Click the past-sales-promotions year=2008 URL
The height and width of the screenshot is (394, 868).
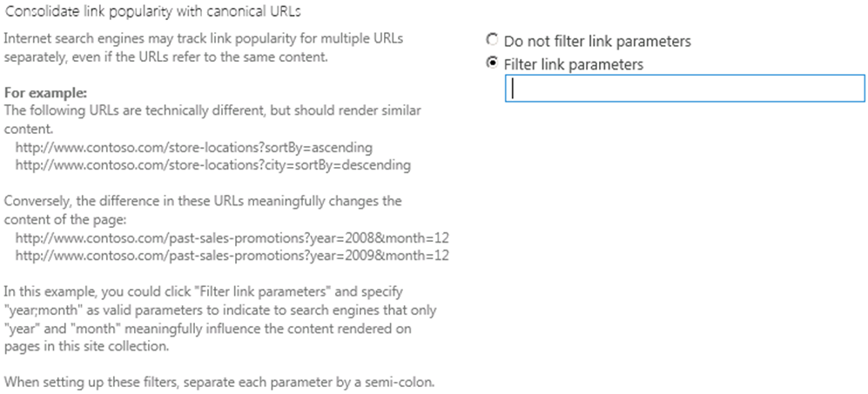coord(232,237)
